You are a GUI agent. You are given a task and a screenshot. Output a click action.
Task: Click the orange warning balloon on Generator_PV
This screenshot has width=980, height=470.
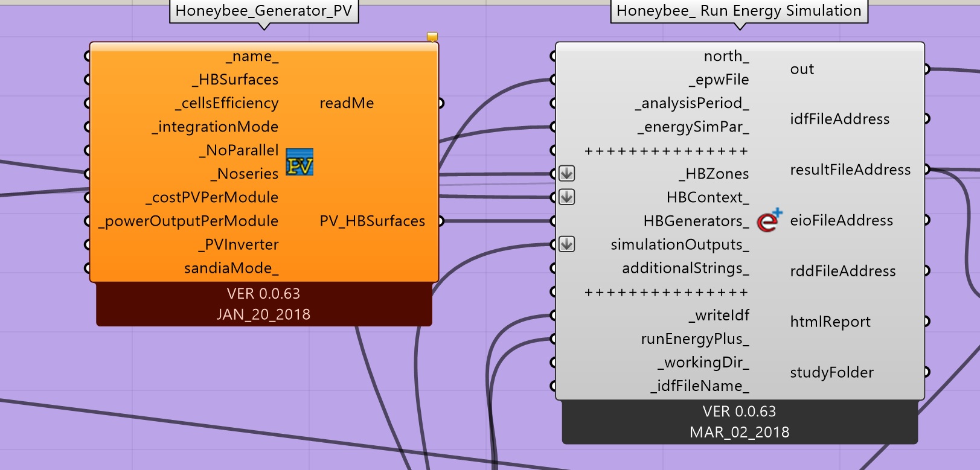[x=432, y=37]
